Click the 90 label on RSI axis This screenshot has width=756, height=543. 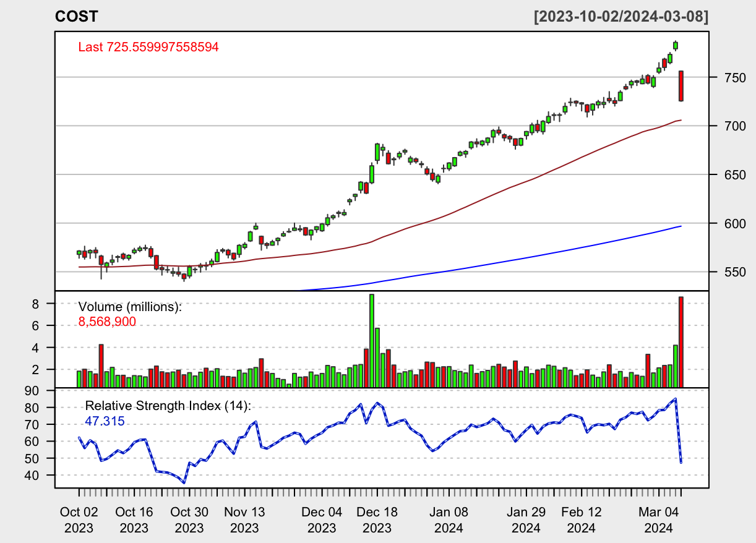point(33,391)
